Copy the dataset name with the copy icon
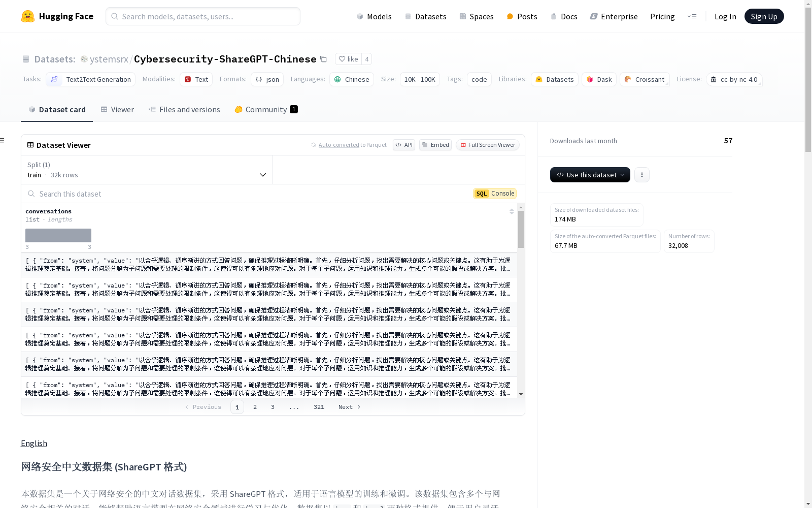 (323, 59)
